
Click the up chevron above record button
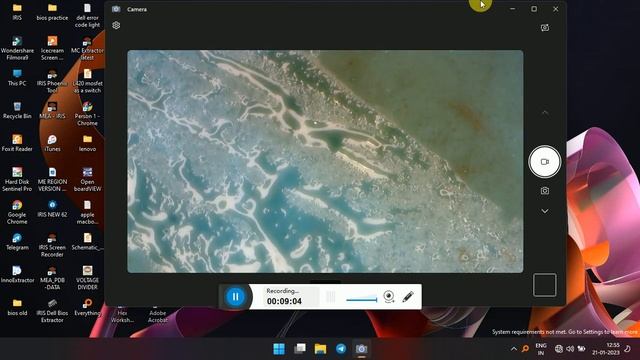click(x=544, y=113)
